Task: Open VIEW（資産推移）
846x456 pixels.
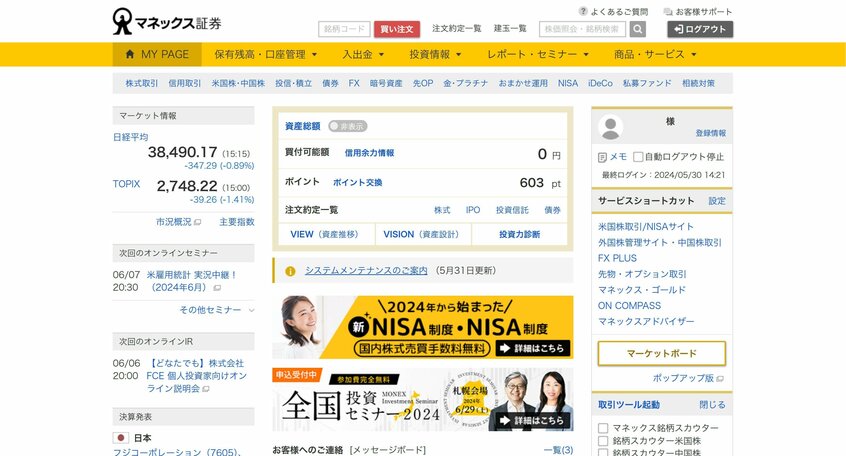Action: point(324,234)
